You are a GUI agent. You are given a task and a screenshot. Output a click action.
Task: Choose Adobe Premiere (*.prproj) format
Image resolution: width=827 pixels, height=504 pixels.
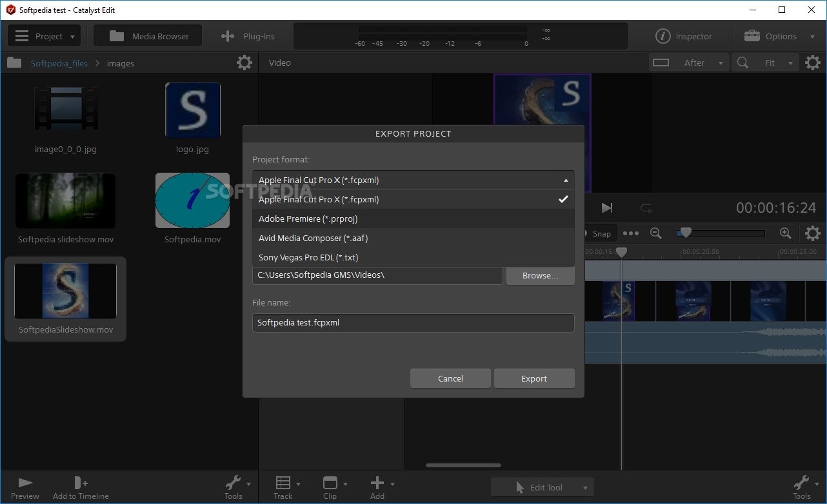(413, 219)
